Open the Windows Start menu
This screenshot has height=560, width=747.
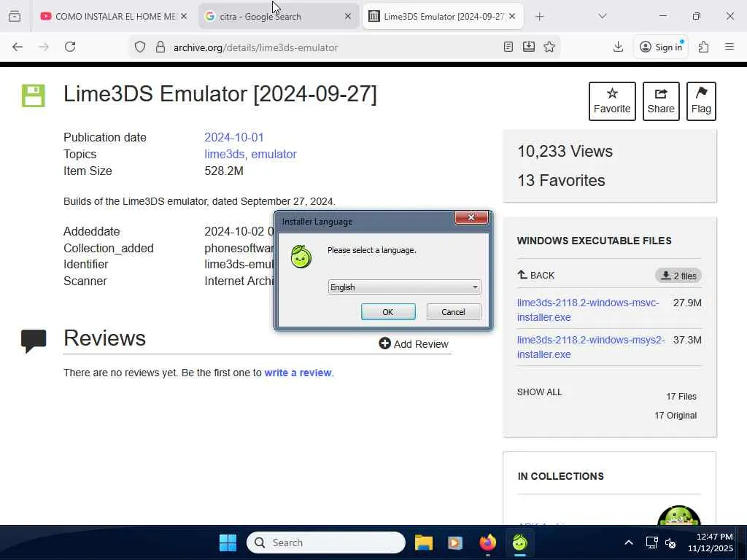pyautogui.click(x=228, y=542)
